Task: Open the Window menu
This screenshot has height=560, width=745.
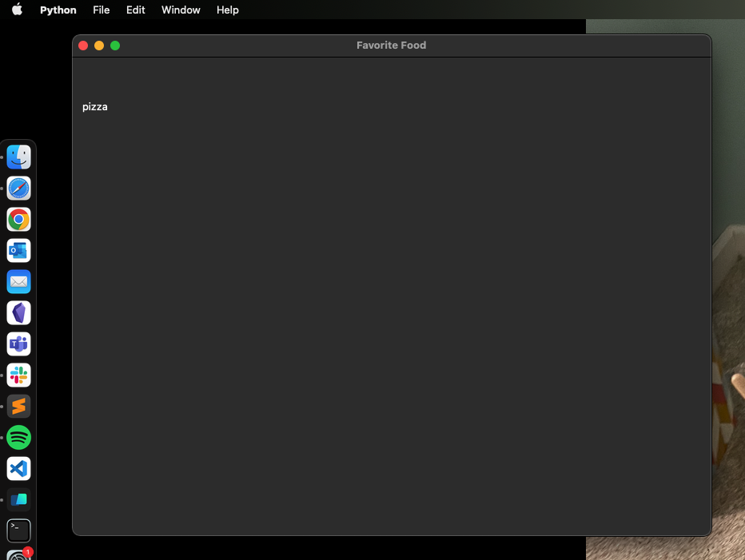Action: [x=181, y=10]
